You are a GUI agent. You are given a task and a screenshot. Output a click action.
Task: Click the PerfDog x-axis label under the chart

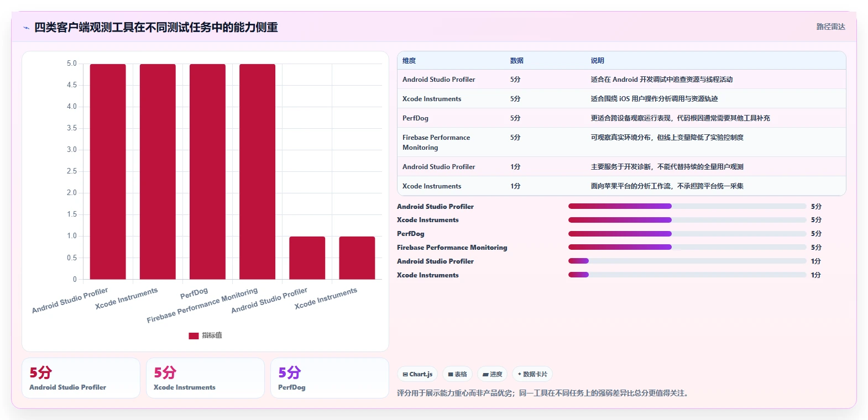(x=194, y=293)
